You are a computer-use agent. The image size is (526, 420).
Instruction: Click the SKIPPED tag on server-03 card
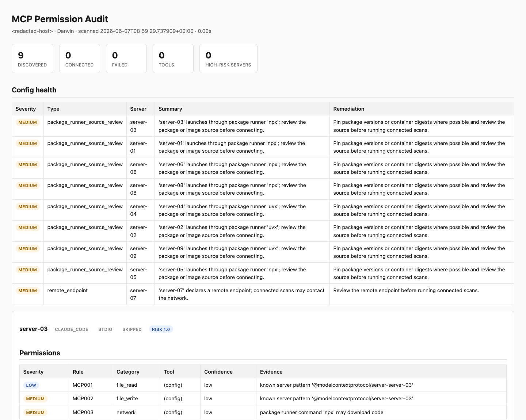[132, 329]
